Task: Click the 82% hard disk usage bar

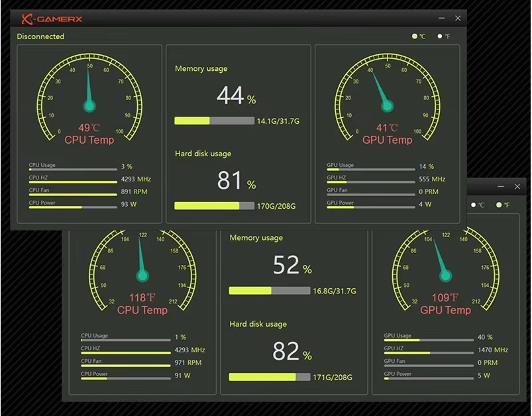Action: point(269,377)
